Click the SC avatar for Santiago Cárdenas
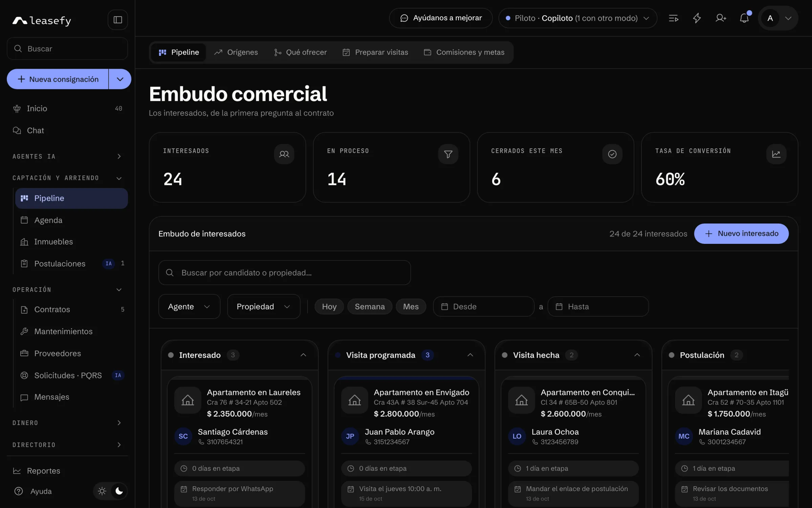Image resolution: width=812 pixels, height=508 pixels. pyautogui.click(x=183, y=436)
